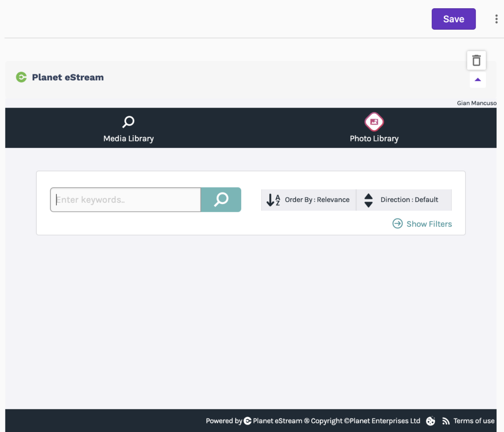Open the Terms of use link
Screen dimensions: 504x432
474,421
